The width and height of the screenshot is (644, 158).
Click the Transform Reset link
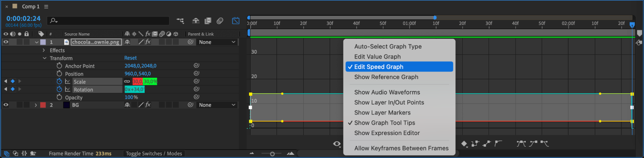click(130, 58)
